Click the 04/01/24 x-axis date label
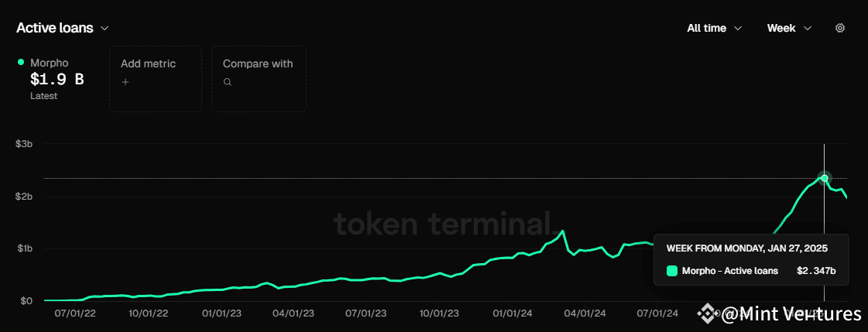The width and height of the screenshot is (868, 332). click(585, 314)
